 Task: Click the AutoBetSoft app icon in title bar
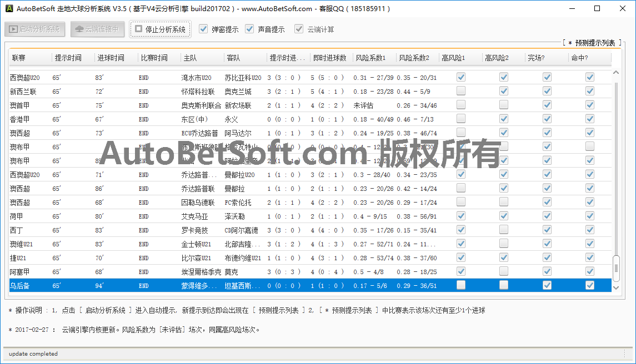tap(9, 8)
